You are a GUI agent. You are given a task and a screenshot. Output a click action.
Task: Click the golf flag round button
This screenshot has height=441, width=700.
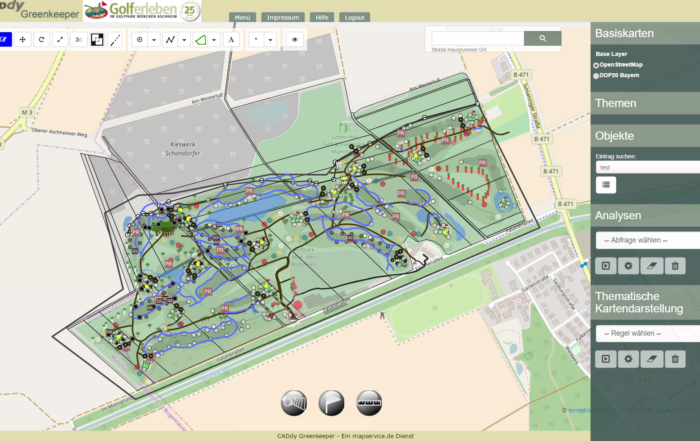click(x=332, y=401)
